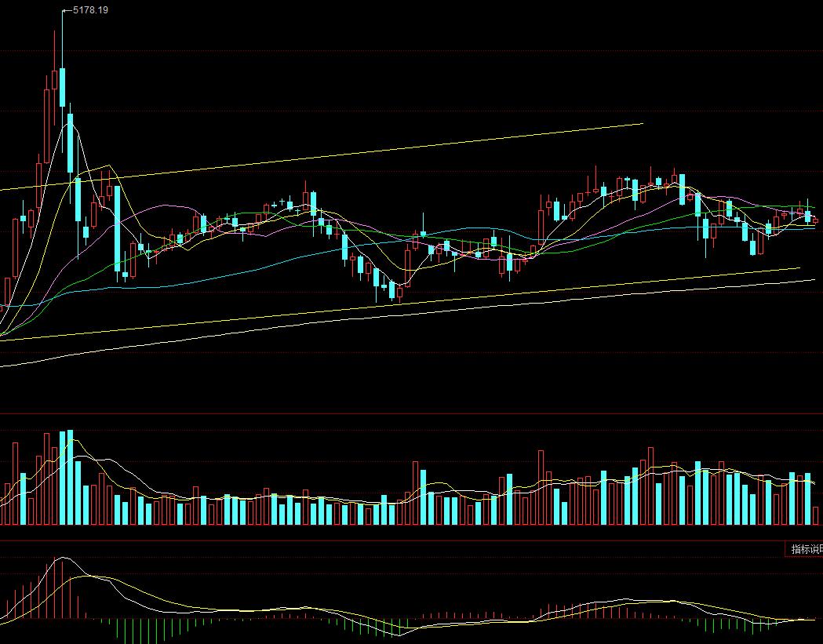Click the 5178.19 peak price label
823x644 pixels.
90,10
